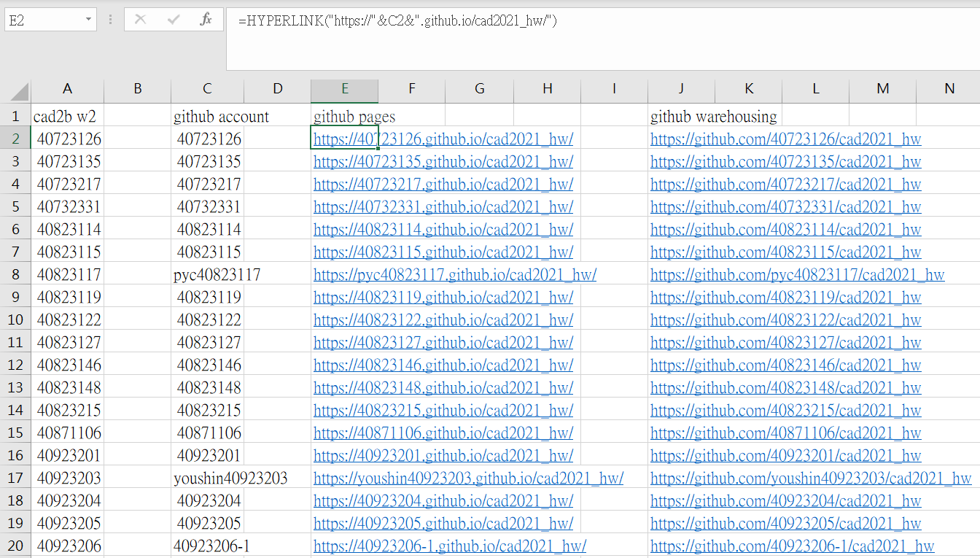Click in the formula bar HYPERLINK text
Image resolution: width=980 pixels, height=558 pixels.
[397, 20]
